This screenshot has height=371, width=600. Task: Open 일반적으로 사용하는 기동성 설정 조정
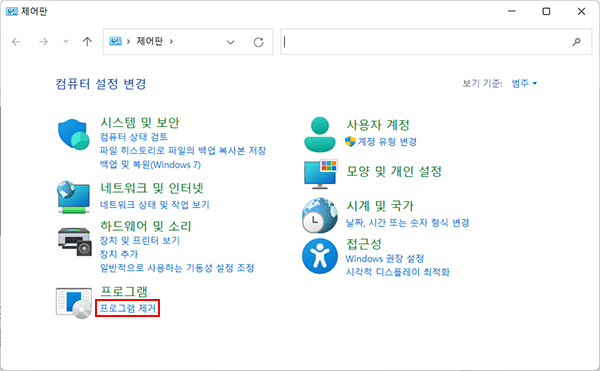[x=177, y=268]
